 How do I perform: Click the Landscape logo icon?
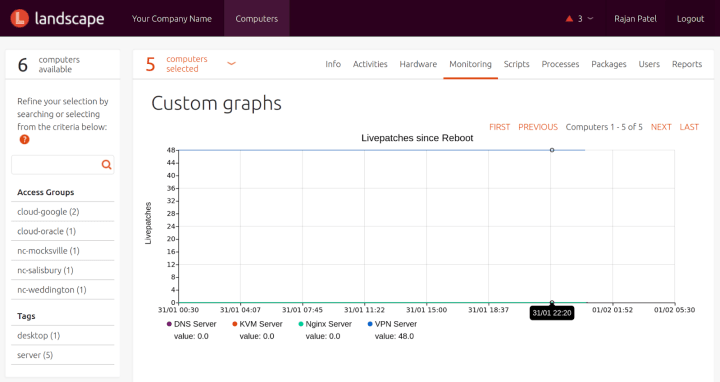(x=19, y=18)
